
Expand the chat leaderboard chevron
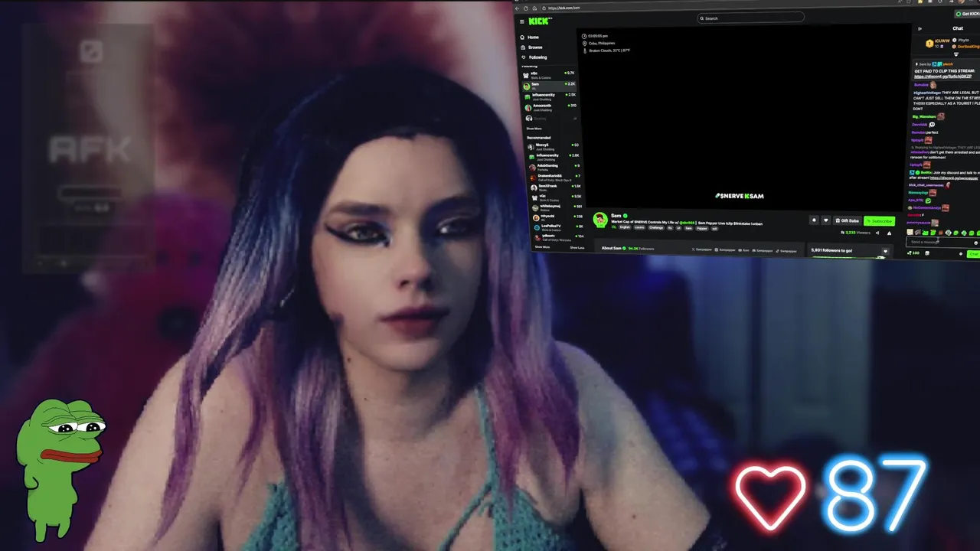[x=955, y=54]
